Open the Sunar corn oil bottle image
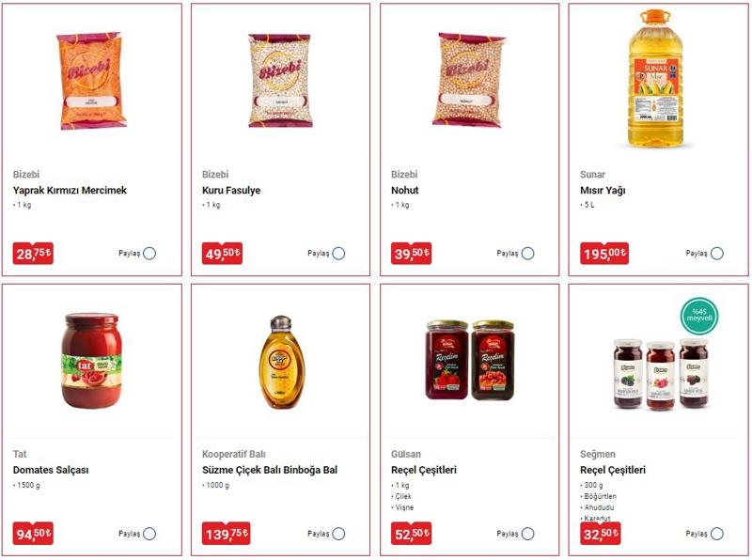Viewport: 752px width, 560px height. pos(655,79)
